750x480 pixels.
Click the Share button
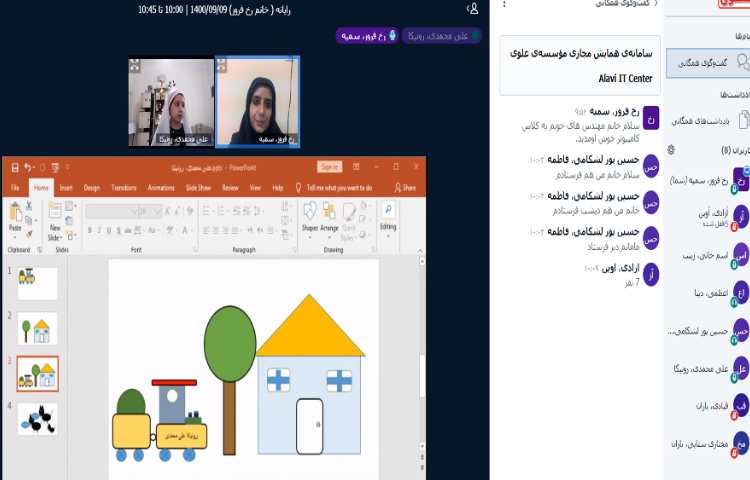405,187
